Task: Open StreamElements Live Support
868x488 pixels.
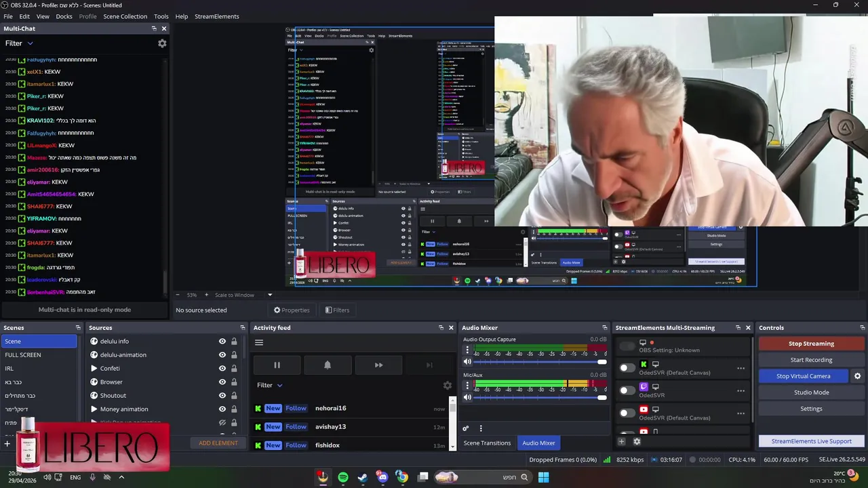Action: [x=811, y=441]
